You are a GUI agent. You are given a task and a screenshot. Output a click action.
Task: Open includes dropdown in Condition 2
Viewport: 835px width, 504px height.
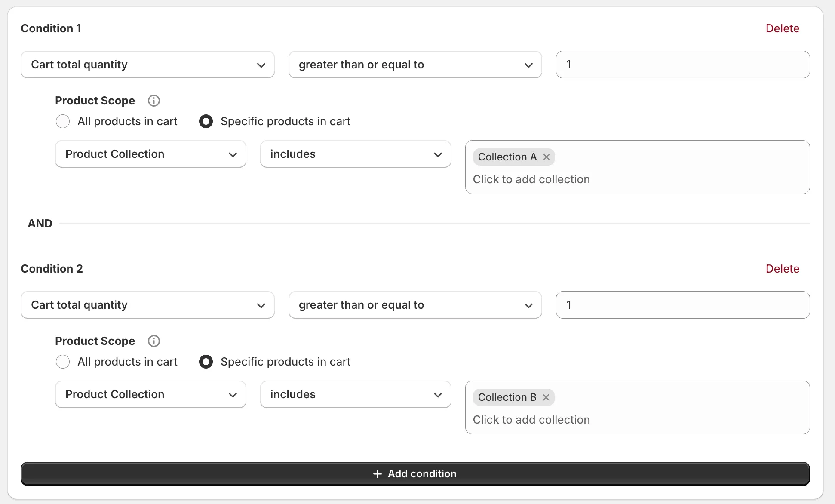tap(356, 394)
